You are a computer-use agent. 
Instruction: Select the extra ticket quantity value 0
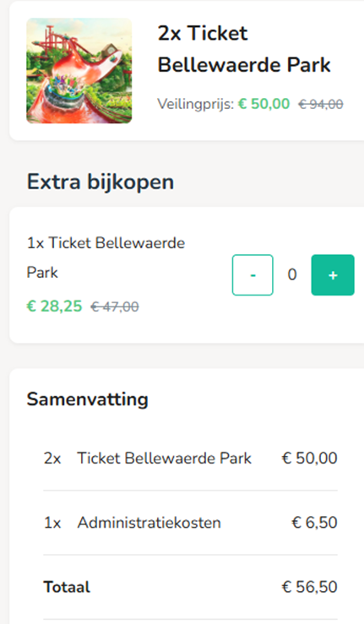292,274
